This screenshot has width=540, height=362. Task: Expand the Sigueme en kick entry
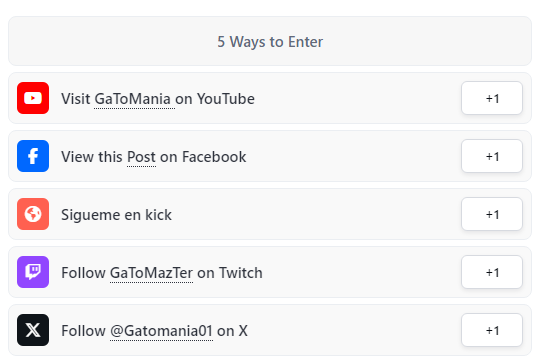[270, 214]
